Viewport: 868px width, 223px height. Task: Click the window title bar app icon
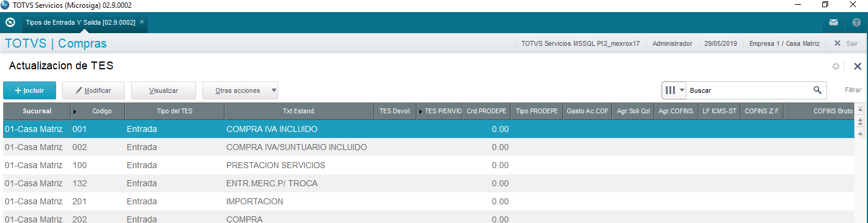coord(5,5)
